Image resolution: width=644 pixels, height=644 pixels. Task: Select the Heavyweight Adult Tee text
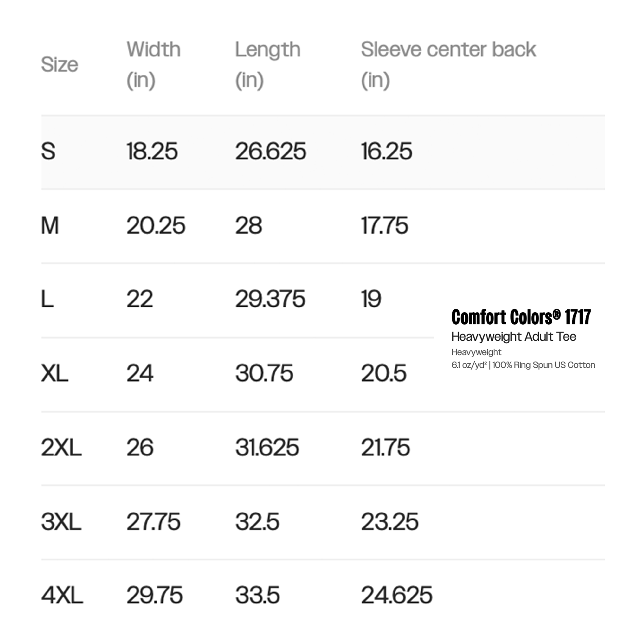(514, 337)
